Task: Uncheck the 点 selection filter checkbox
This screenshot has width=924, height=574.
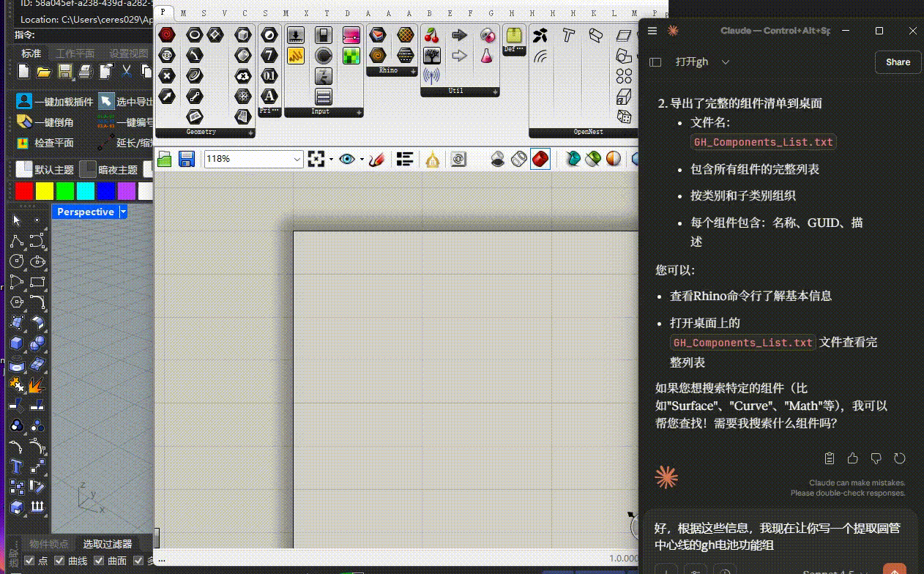Action: click(x=29, y=561)
